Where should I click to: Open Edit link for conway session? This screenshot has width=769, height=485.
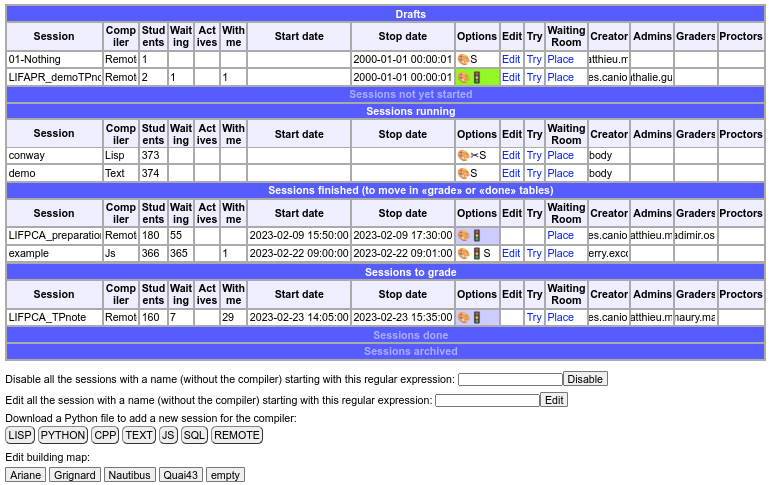(x=511, y=156)
